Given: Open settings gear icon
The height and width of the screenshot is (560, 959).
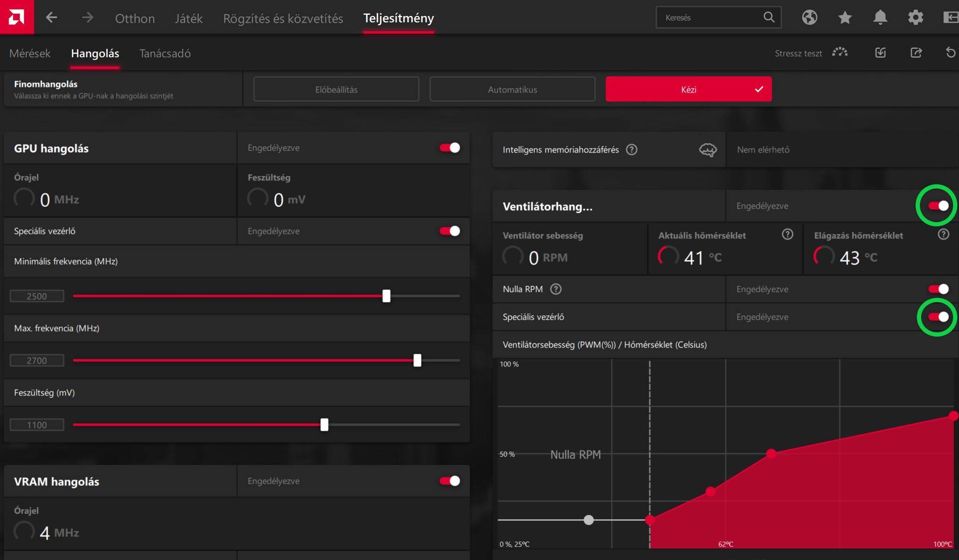Looking at the screenshot, I should pos(915,18).
